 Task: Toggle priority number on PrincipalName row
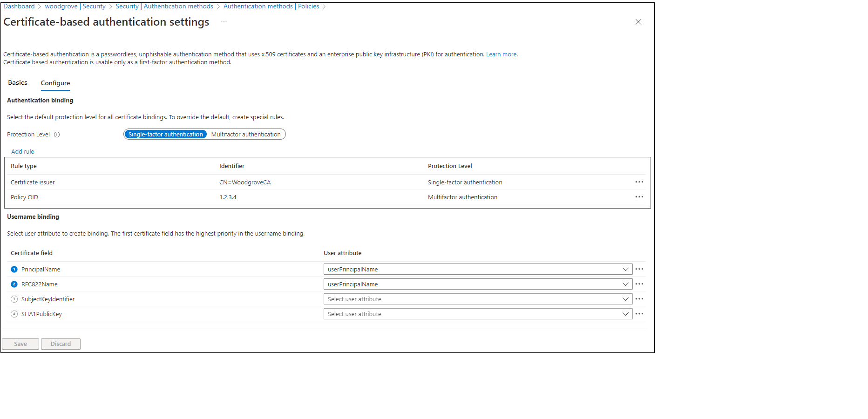tap(14, 269)
